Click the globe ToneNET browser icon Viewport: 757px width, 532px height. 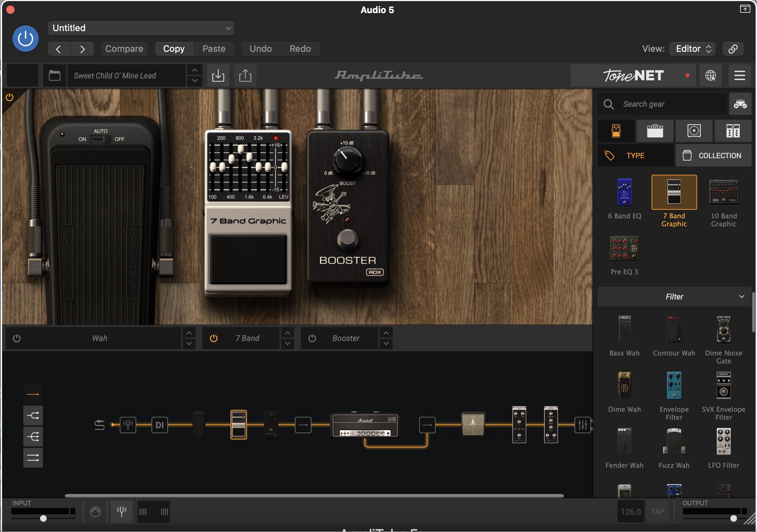710,75
